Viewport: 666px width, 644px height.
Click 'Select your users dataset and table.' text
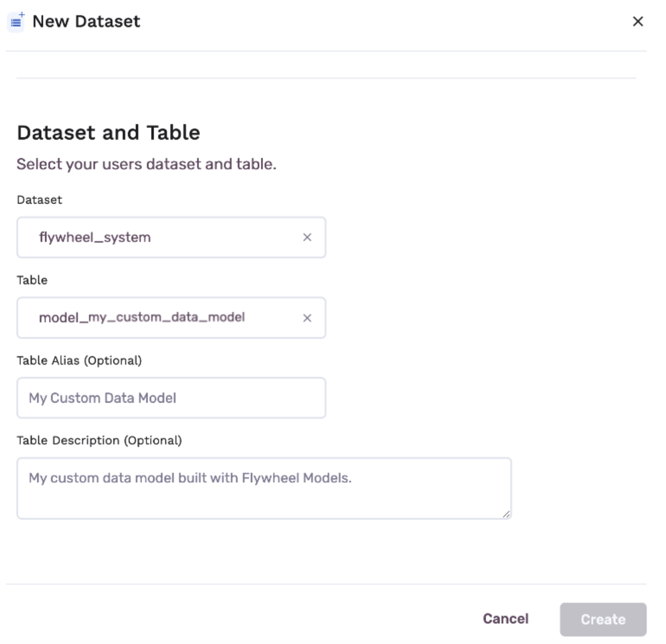click(x=147, y=164)
